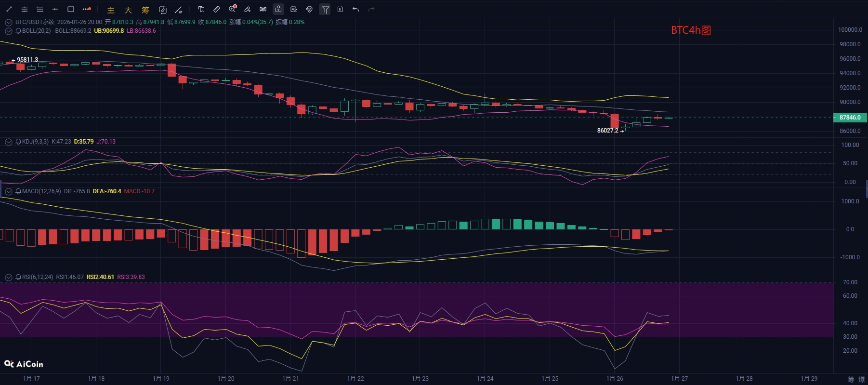Screen dimensions: 868x385
Task: Undo the last drawing action
Action: coord(355,9)
